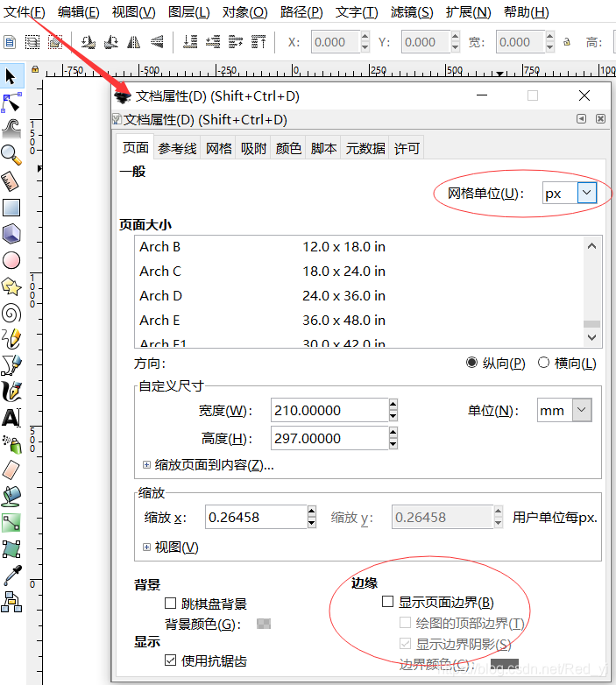Click the 宽度(W) input field
The width and height of the screenshot is (616, 685).
(x=329, y=410)
